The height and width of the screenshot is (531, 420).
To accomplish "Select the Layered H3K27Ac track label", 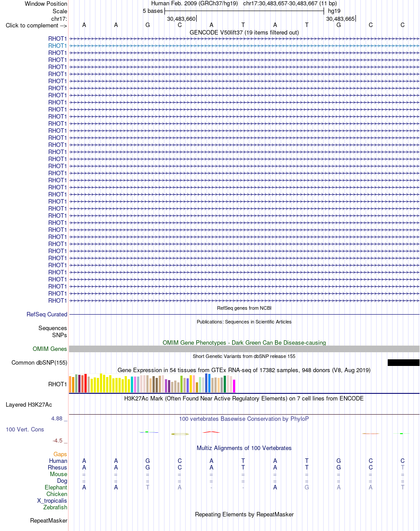I will click(x=29, y=404).
